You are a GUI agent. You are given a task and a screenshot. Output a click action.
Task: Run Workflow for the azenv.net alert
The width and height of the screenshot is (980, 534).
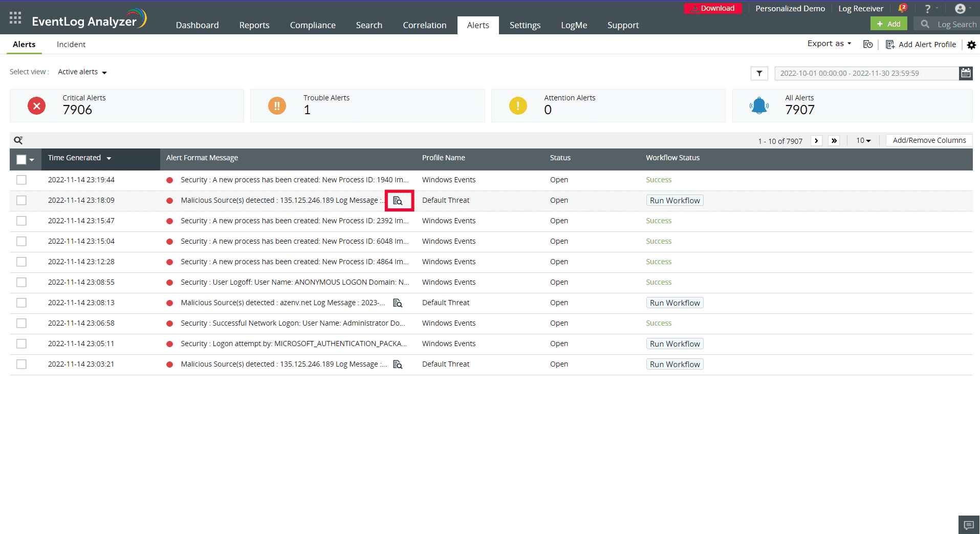click(674, 303)
